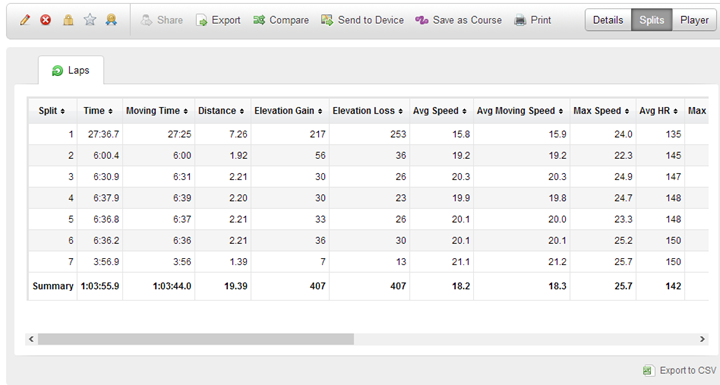
Task: Switch to the Splits view
Action: 652,20
